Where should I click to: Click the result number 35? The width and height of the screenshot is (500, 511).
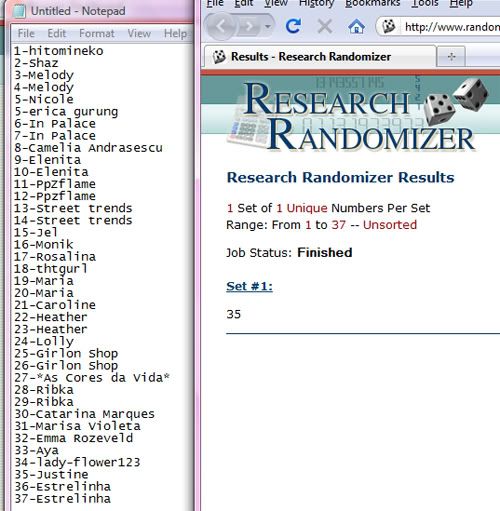pos(233,314)
